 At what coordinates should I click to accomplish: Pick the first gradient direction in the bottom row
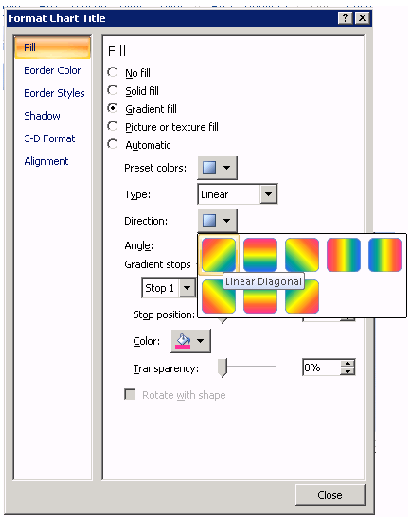(x=219, y=297)
